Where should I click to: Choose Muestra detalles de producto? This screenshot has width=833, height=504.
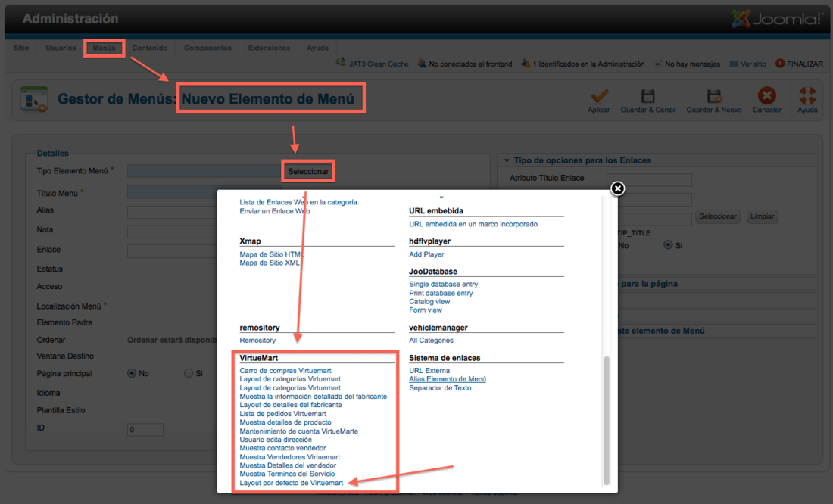285,422
